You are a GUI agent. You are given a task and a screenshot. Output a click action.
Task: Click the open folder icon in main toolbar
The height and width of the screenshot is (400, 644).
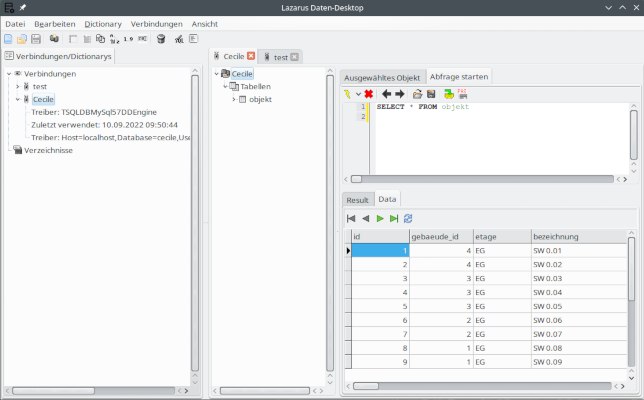coord(22,39)
